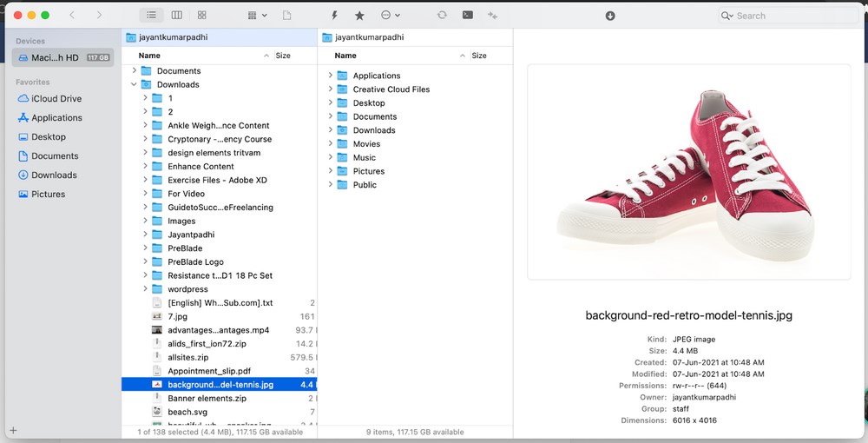Switch to list view mode
The image size is (868, 443).
(x=151, y=15)
